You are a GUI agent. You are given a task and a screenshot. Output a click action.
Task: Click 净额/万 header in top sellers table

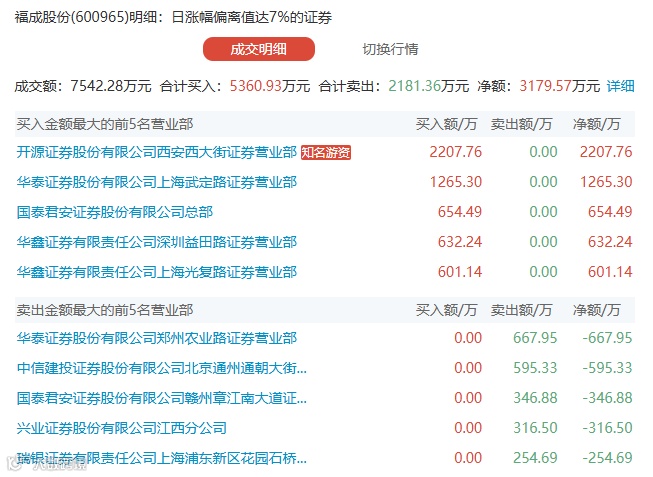coord(596,310)
